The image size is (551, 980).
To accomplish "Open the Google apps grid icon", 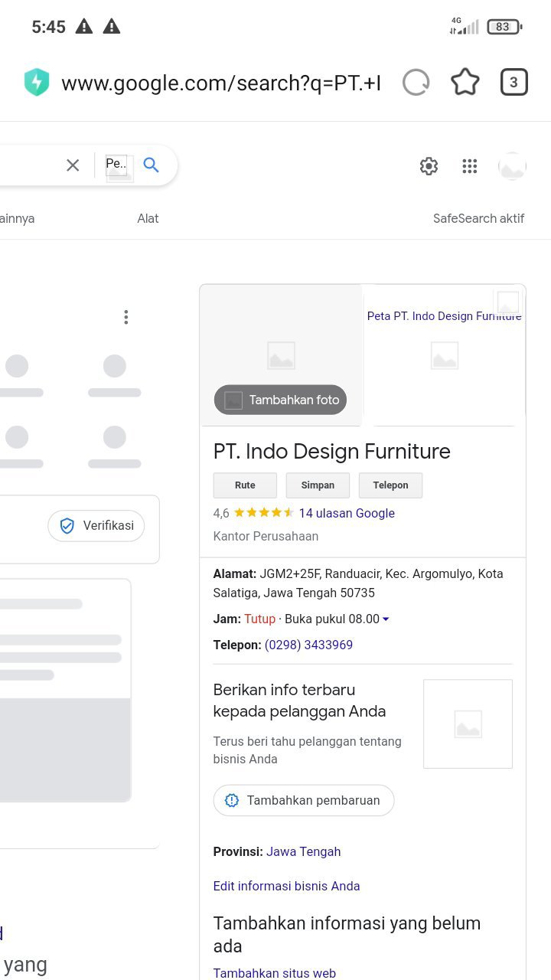I will pos(470,166).
